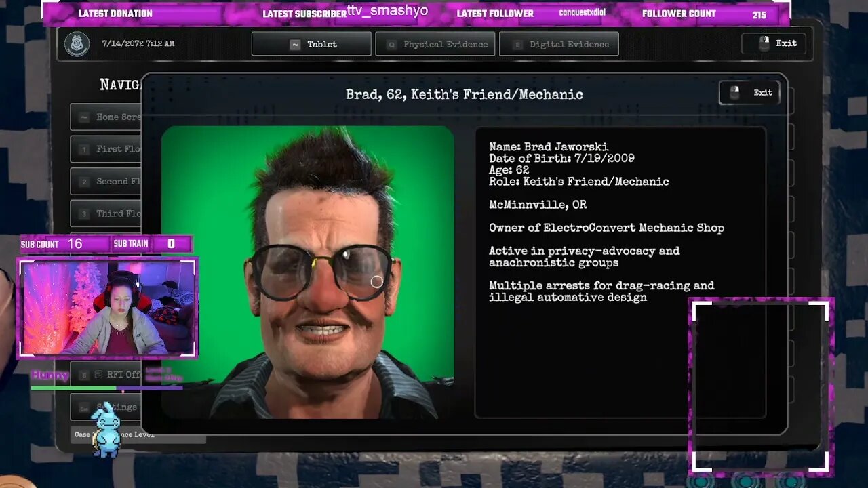Click the "SUB COUNT" label

pyautogui.click(x=39, y=244)
